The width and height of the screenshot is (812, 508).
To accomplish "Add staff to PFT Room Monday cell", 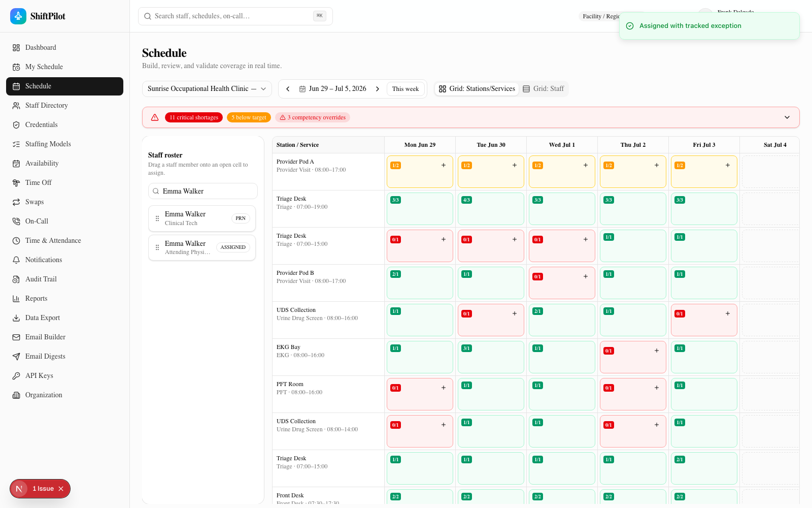I will click(x=444, y=388).
